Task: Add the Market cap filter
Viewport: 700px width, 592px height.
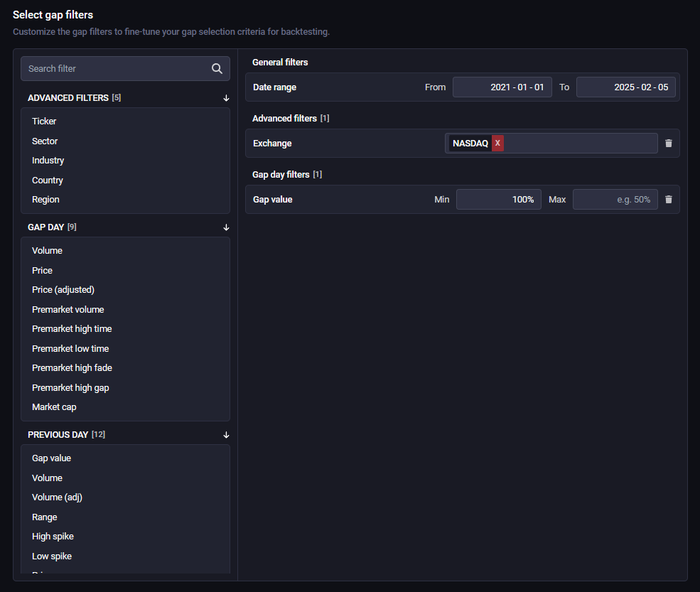Action: [x=54, y=407]
